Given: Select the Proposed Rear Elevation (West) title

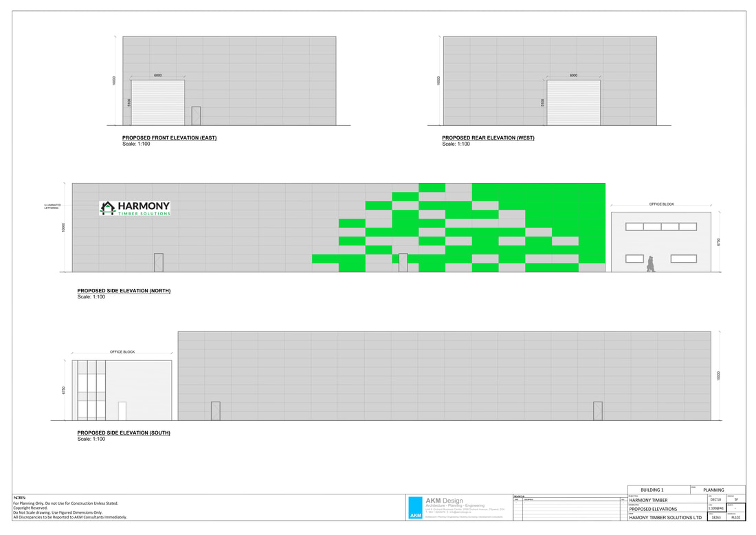Looking at the screenshot, I should 488,138.
